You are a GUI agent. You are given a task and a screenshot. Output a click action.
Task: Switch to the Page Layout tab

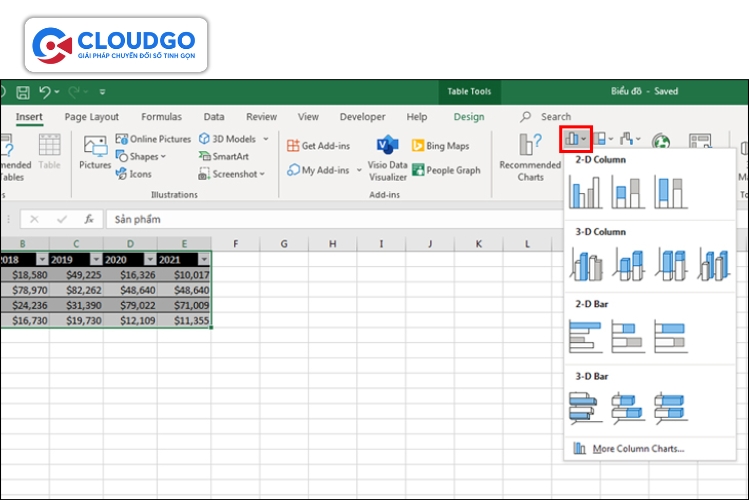coord(91,117)
